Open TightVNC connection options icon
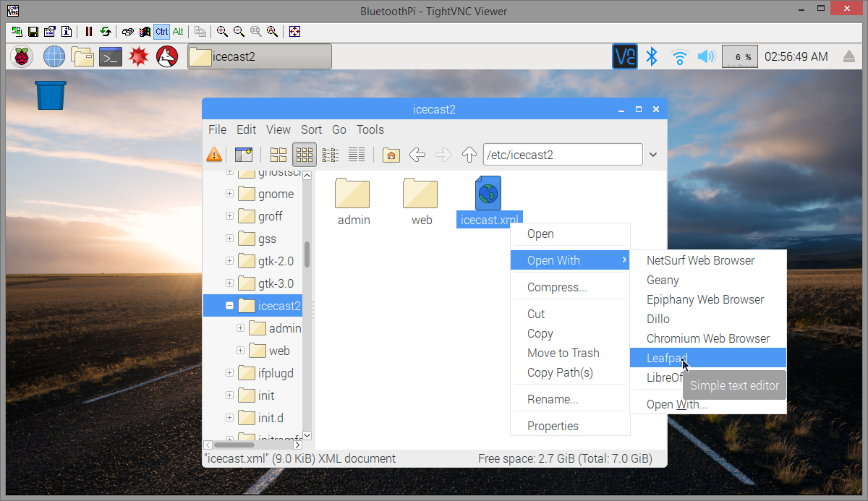The width and height of the screenshot is (868, 501). (49, 32)
